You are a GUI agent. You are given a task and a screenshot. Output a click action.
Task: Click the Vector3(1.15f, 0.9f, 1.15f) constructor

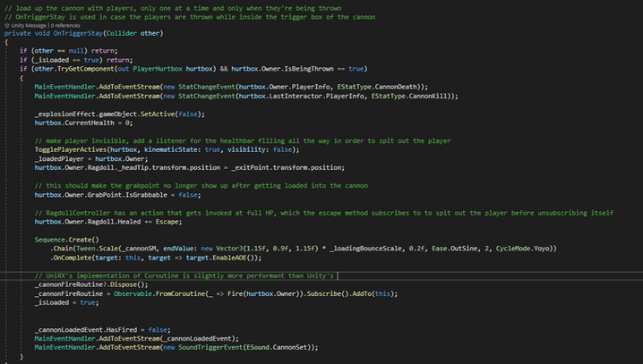[267, 249]
